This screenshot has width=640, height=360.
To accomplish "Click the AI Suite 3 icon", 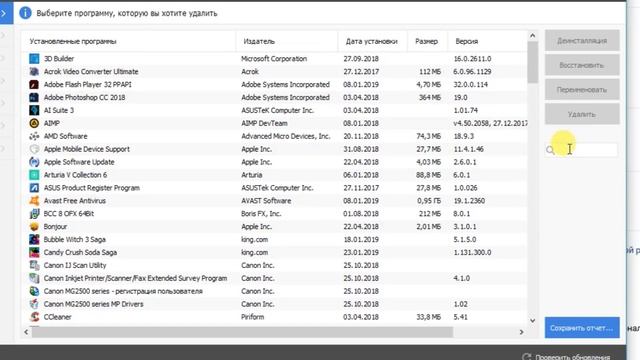I will tap(34, 110).
